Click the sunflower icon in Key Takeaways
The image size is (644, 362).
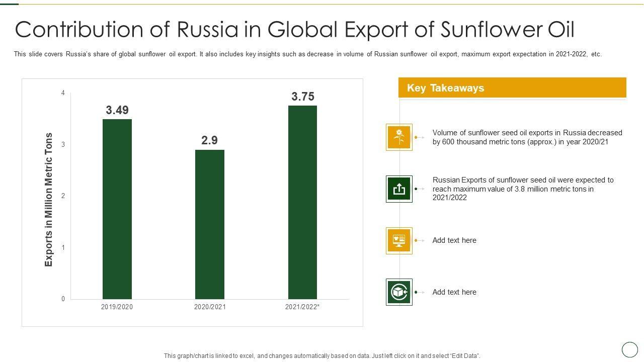[399, 137]
